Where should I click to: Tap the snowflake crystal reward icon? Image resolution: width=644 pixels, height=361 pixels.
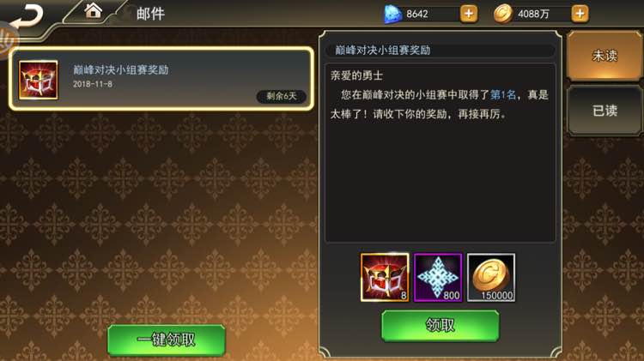point(438,277)
